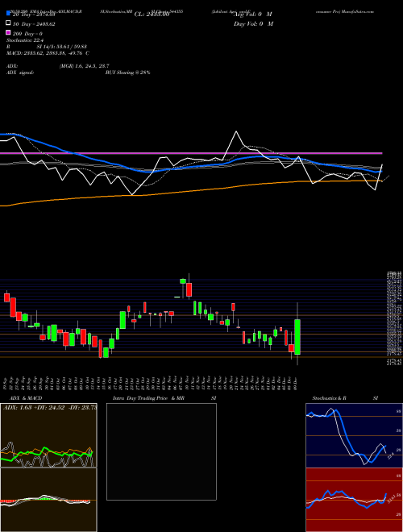Click the 'CL: 2433.00' closing price label
Screen dimensions: 403x532
click(152, 15)
